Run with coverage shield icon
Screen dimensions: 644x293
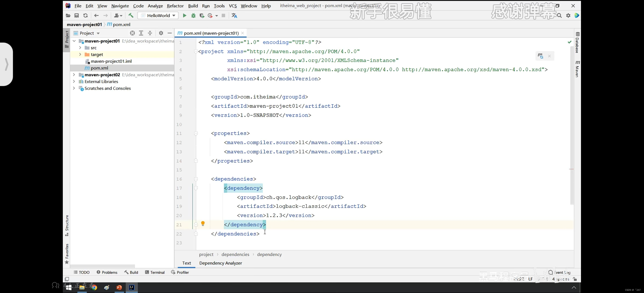click(202, 15)
